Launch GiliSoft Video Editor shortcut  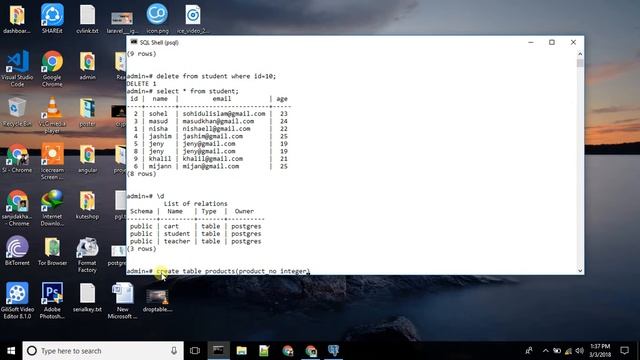17,301
